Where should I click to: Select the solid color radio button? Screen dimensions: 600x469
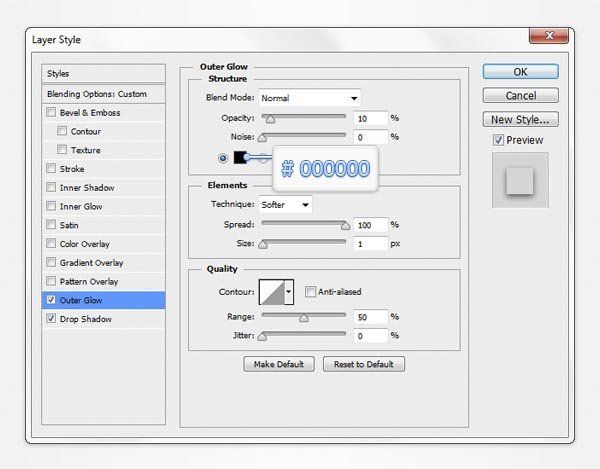(x=223, y=158)
